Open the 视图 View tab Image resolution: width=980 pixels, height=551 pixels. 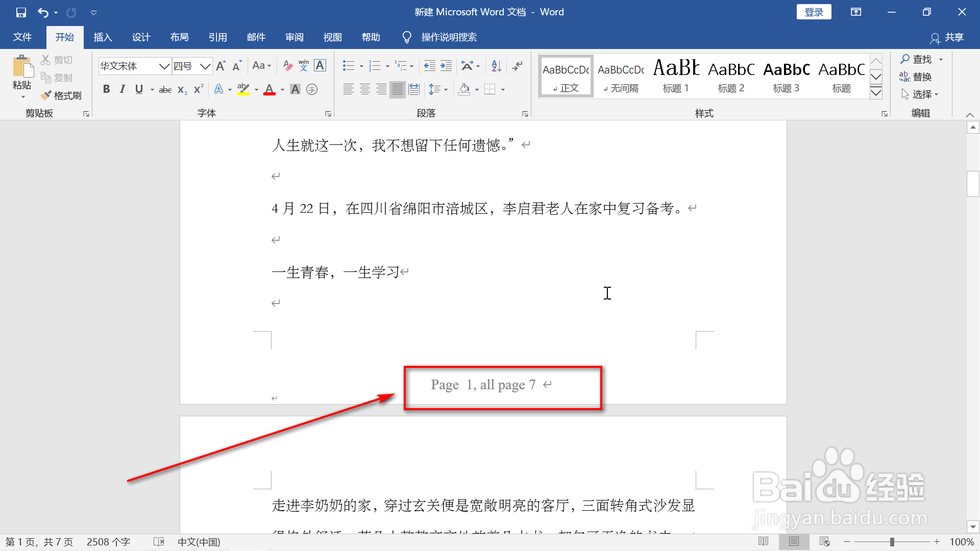click(332, 37)
